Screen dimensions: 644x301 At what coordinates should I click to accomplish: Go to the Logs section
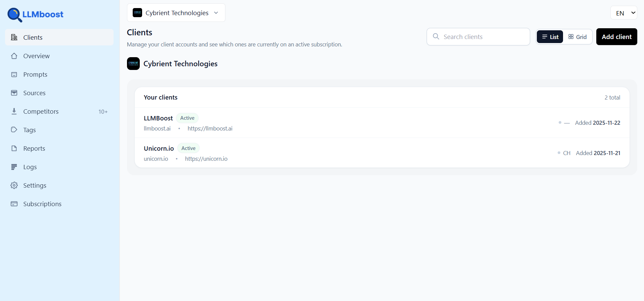click(30, 167)
